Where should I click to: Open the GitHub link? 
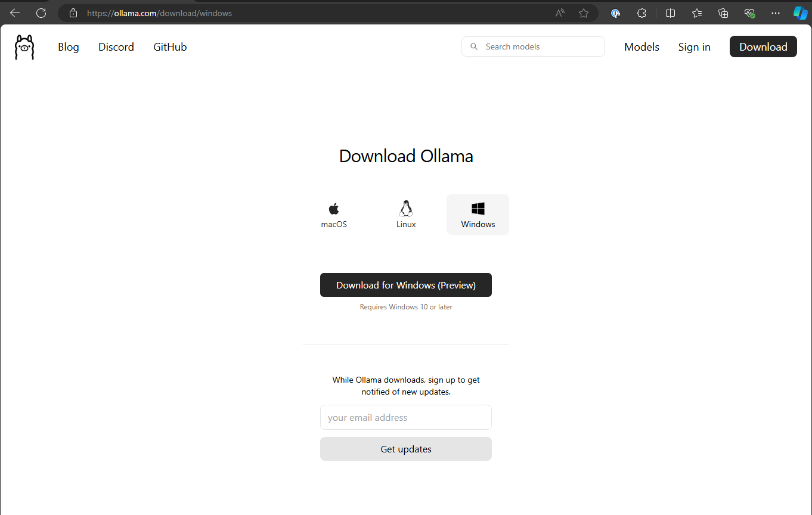pyautogui.click(x=170, y=47)
